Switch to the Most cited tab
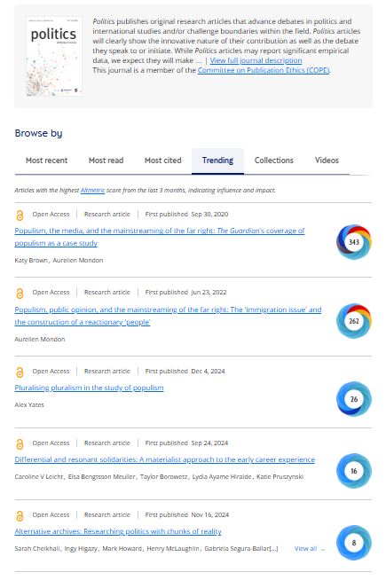The width and height of the screenshot is (386, 588). [162, 161]
